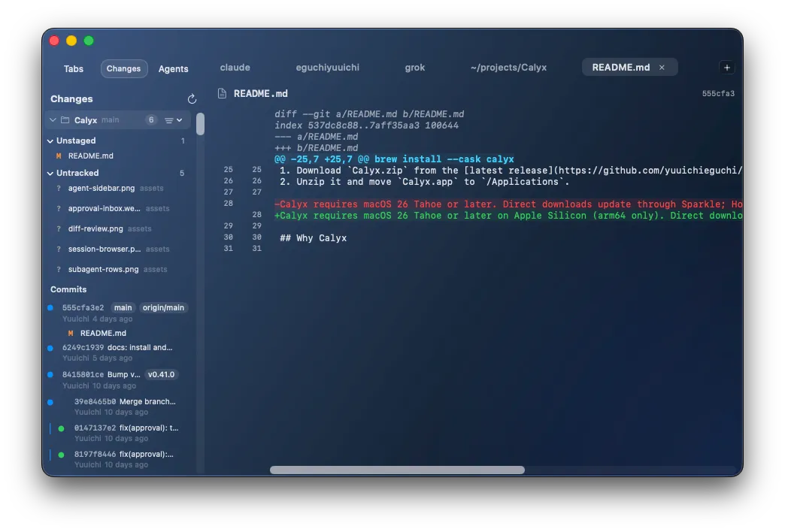The width and height of the screenshot is (785, 532).
Task: Click the v0.41.0 tag badge
Action: point(161,375)
